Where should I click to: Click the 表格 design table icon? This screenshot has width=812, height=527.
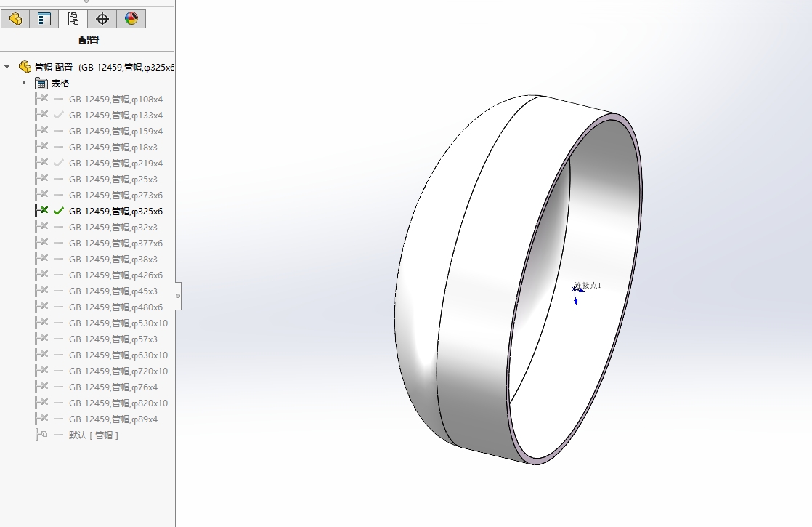41,83
